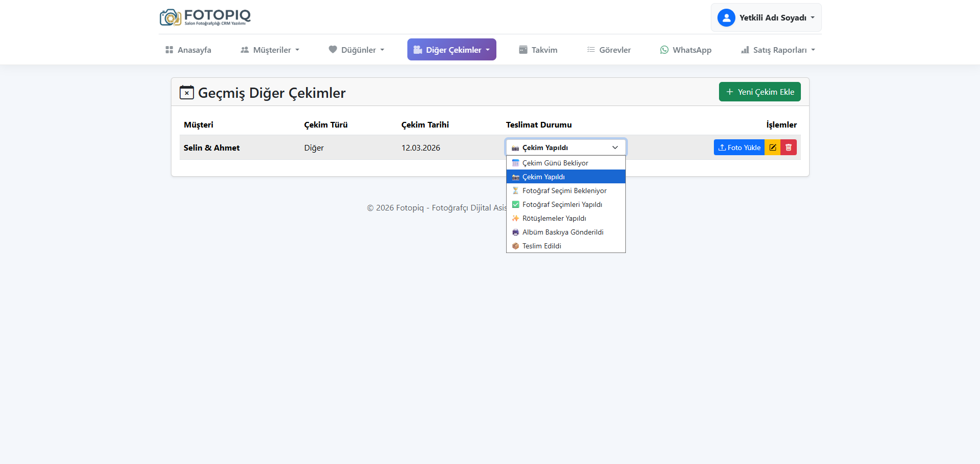Select Rötüşlemeler Yapıldı option

click(x=554, y=218)
